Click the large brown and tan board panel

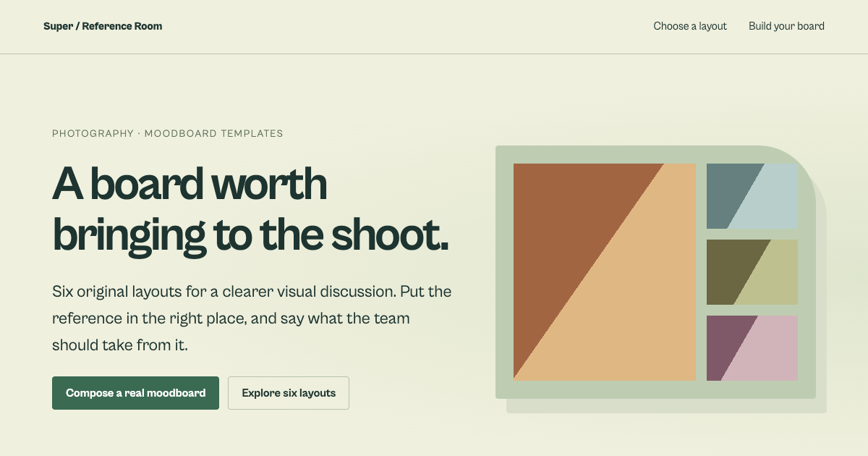pos(605,272)
